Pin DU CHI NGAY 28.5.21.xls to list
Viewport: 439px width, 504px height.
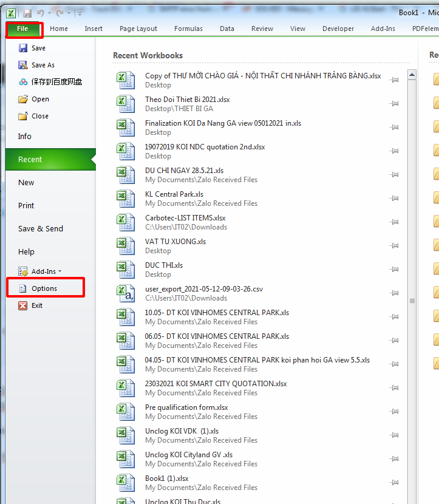394,175
